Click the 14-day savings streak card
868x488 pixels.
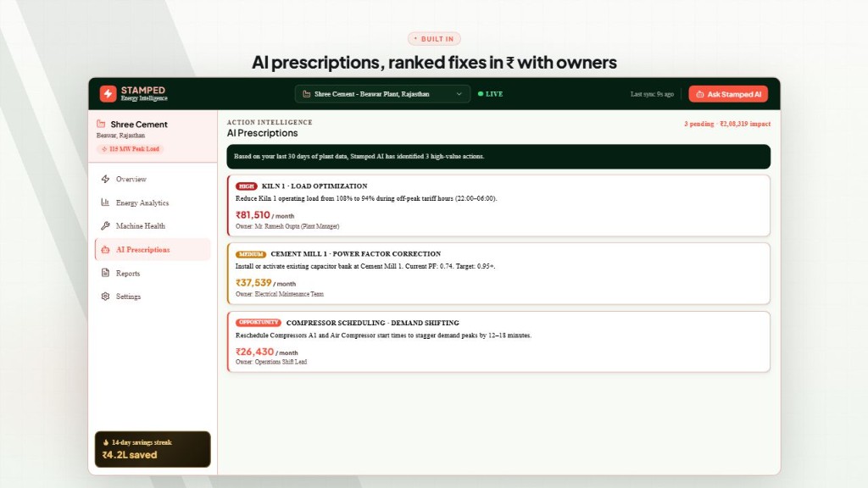(x=153, y=449)
